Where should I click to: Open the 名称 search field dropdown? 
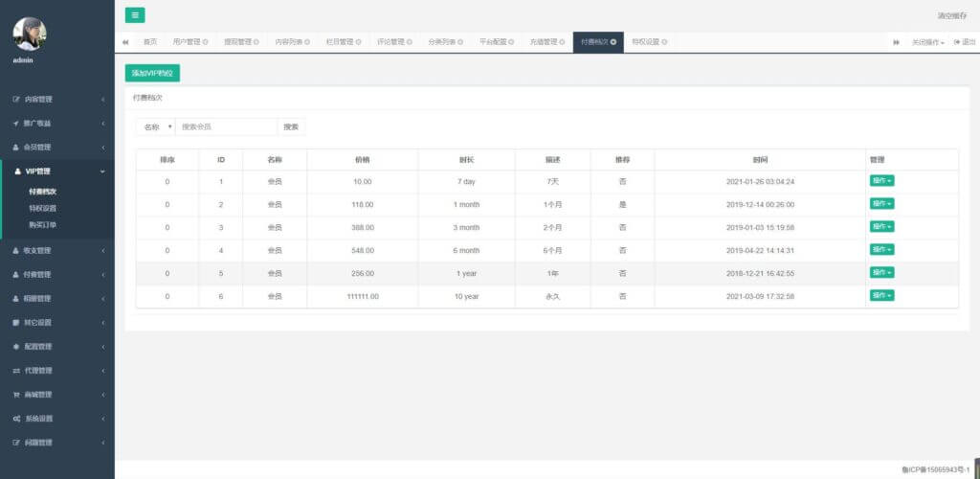coord(156,126)
